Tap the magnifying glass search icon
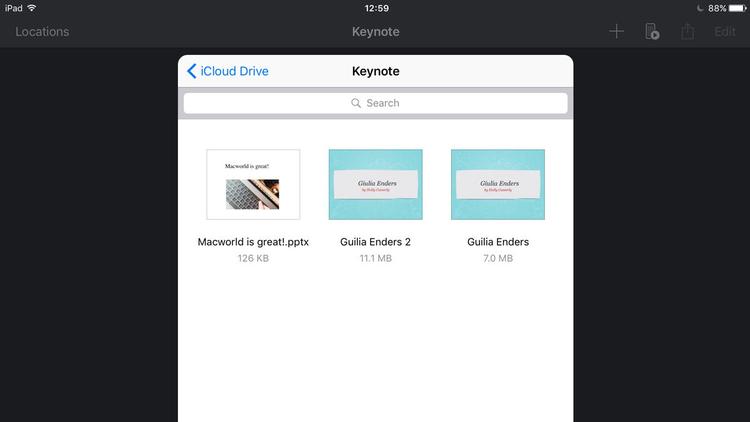750x422 pixels. point(356,103)
